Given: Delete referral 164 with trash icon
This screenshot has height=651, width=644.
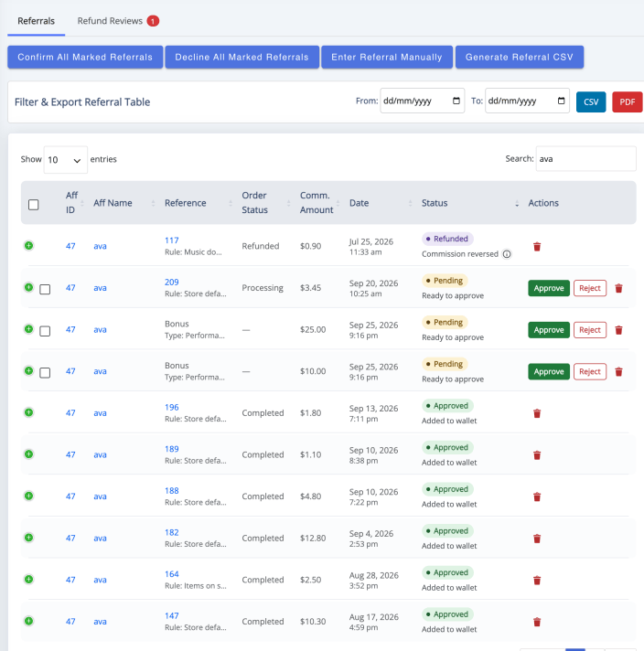Looking at the screenshot, I should pos(537,581).
